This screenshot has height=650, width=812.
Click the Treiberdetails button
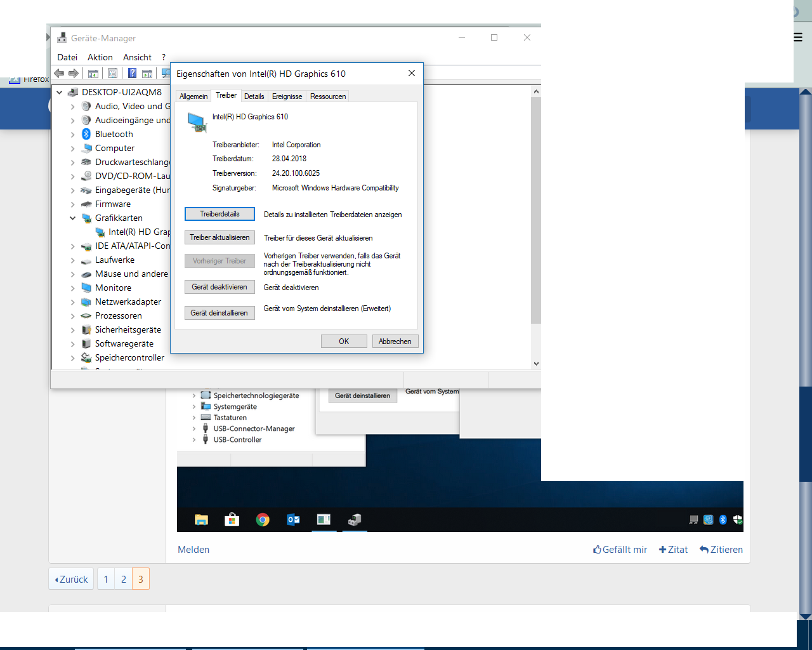point(219,214)
